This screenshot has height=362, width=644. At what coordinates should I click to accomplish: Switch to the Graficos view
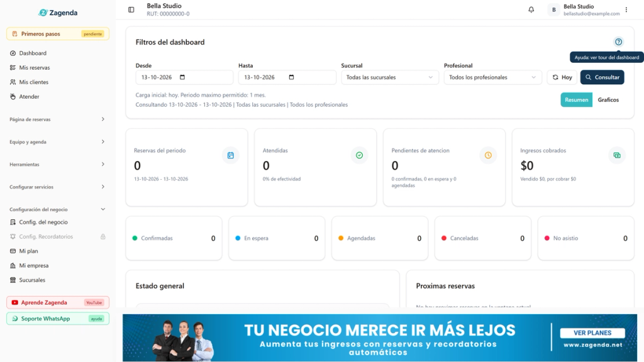(608, 100)
